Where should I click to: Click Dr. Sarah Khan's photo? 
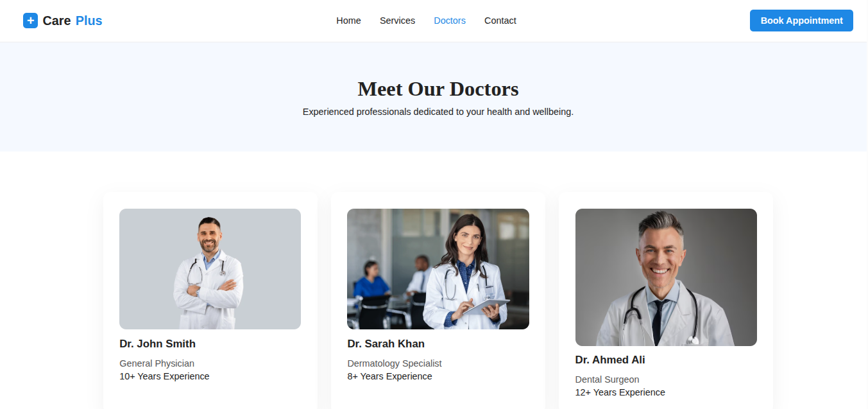pyautogui.click(x=438, y=269)
